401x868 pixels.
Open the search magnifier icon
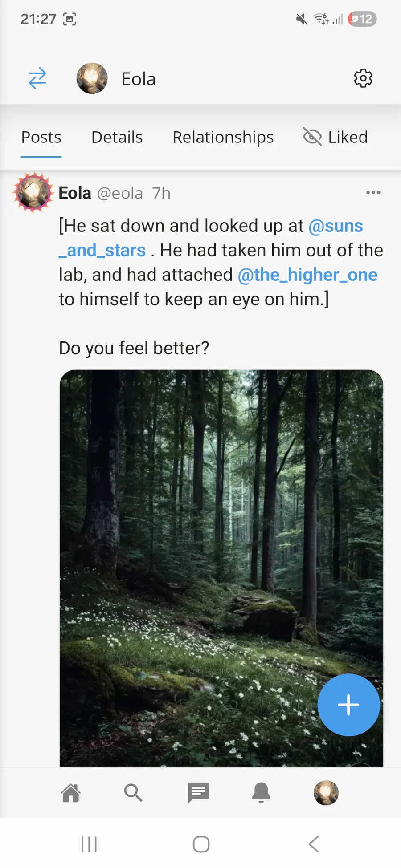133,793
